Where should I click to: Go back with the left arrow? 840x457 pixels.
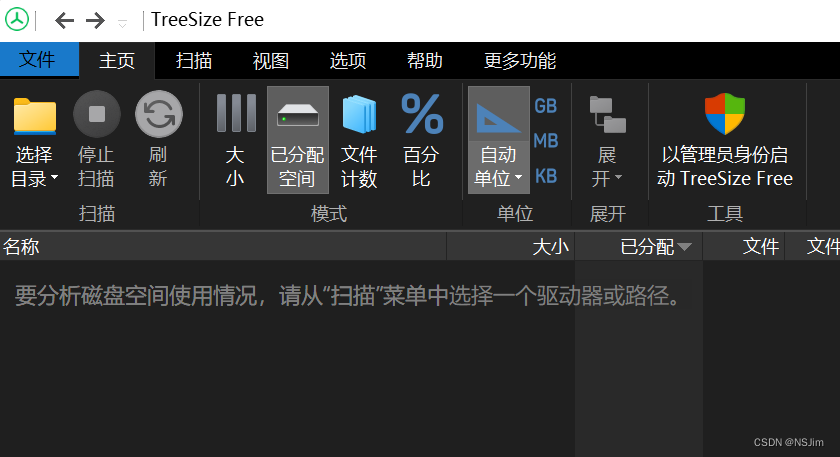pyautogui.click(x=64, y=21)
